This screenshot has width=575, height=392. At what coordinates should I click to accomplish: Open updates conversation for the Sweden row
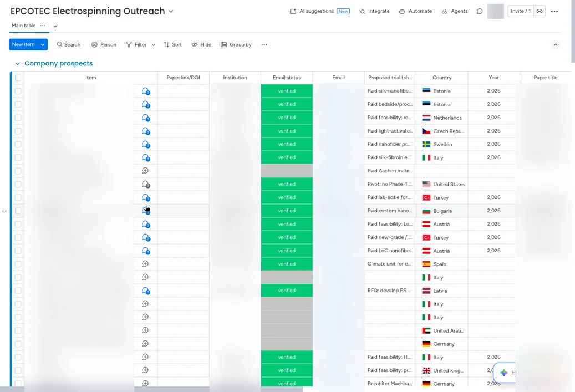click(146, 145)
